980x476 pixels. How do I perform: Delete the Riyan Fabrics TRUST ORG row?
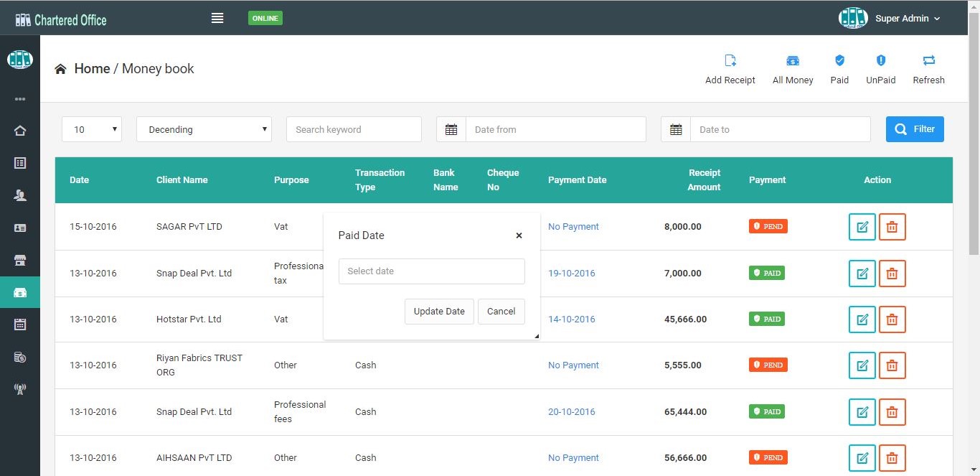point(892,365)
